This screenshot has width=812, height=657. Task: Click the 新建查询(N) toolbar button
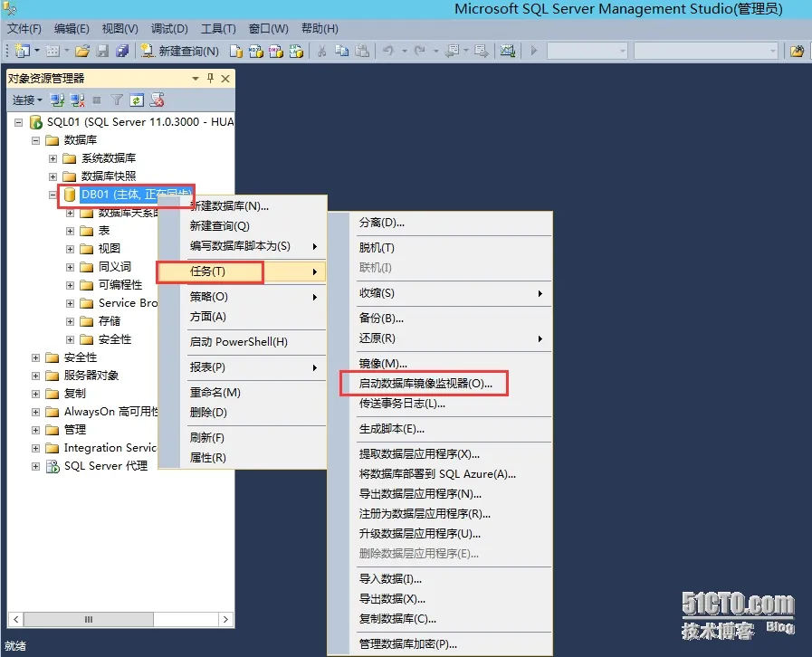tap(180, 51)
